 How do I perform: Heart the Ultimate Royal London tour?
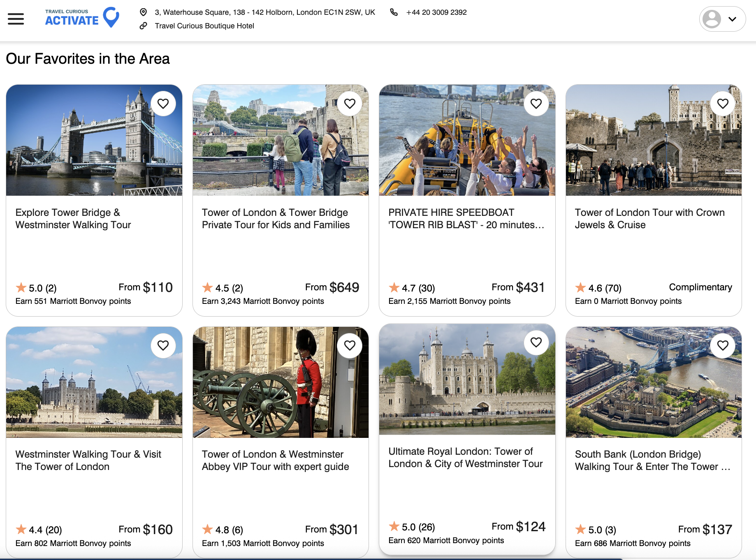tap(536, 342)
